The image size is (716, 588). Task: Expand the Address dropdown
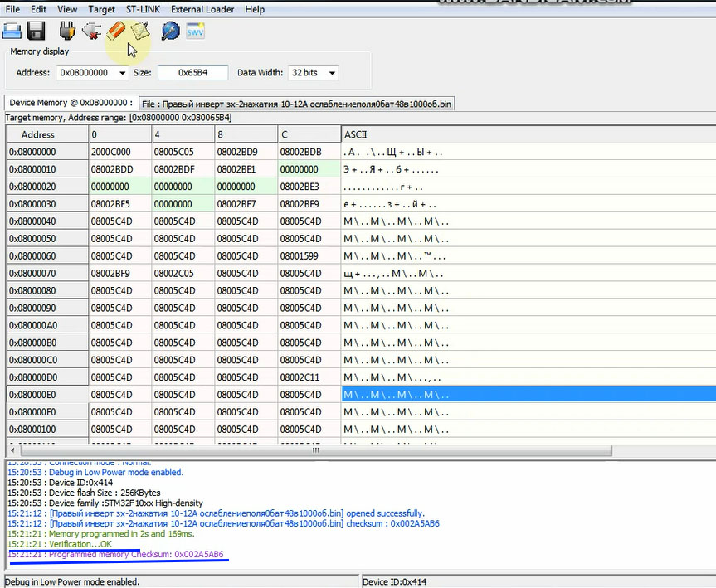123,73
